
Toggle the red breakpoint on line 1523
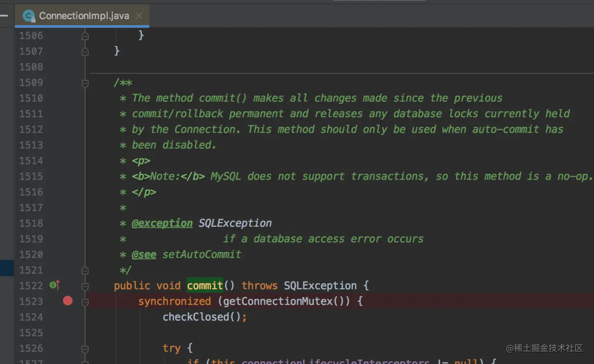click(x=68, y=301)
